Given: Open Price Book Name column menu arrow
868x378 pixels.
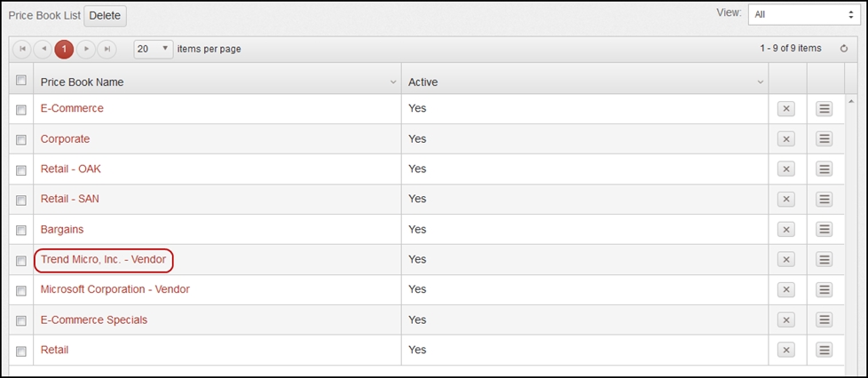Looking at the screenshot, I should tap(393, 82).
